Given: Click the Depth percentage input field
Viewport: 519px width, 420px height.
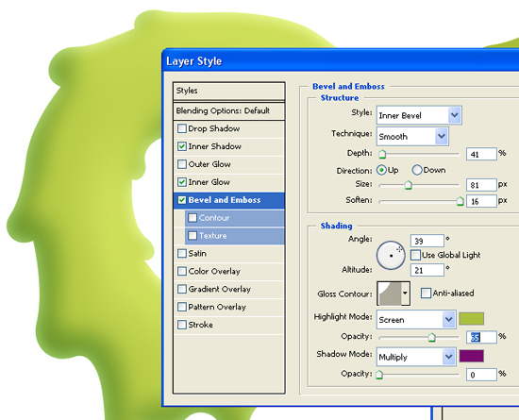Looking at the screenshot, I should [x=481, y=154].
